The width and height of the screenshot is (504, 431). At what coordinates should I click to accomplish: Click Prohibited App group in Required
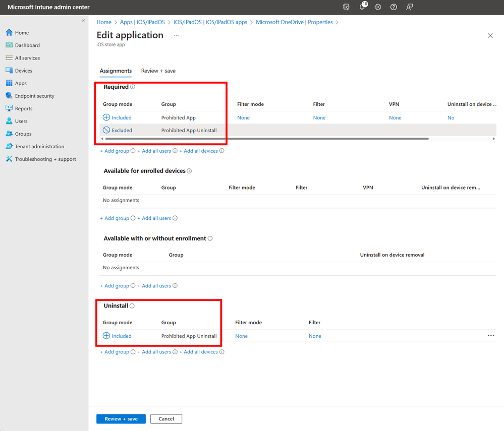coord(179,118)
